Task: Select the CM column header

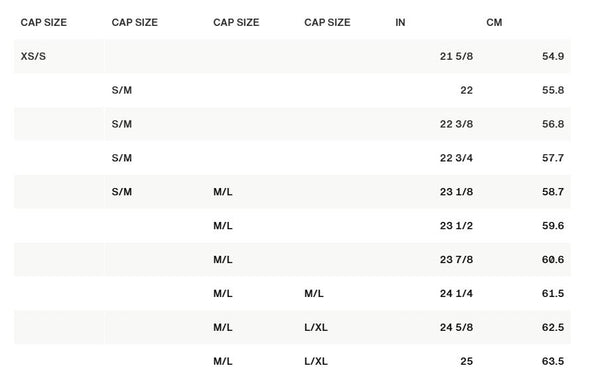Action: click(494, 23)
